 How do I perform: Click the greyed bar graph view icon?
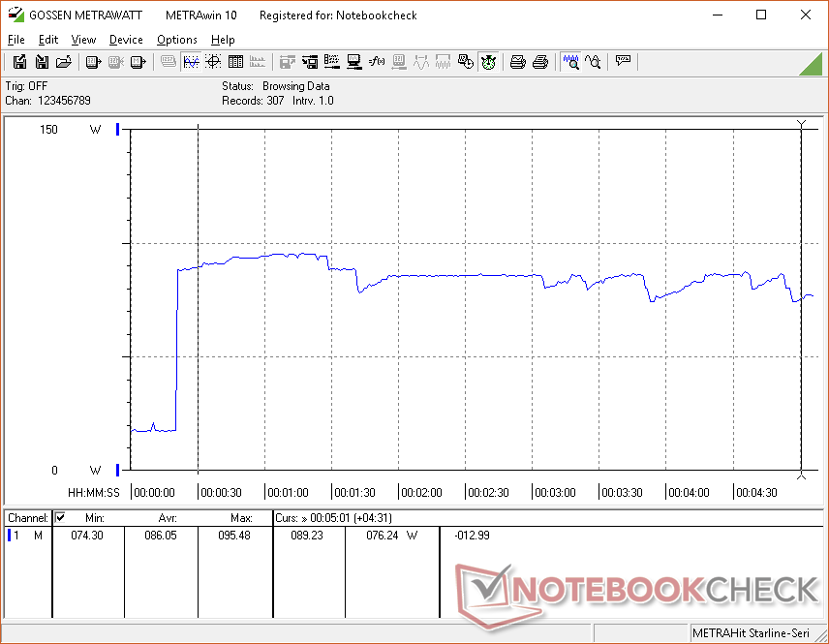point(258,62)
